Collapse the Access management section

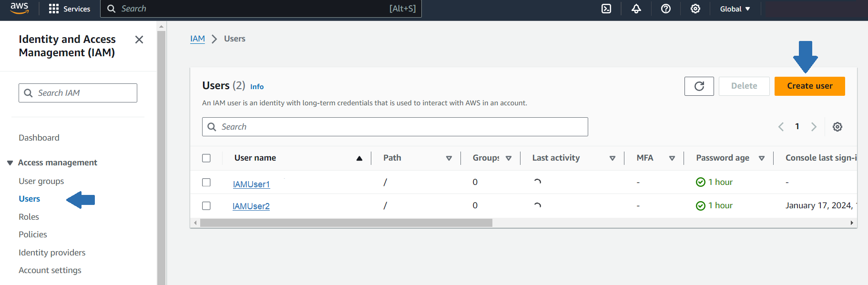tap(10, 163)
